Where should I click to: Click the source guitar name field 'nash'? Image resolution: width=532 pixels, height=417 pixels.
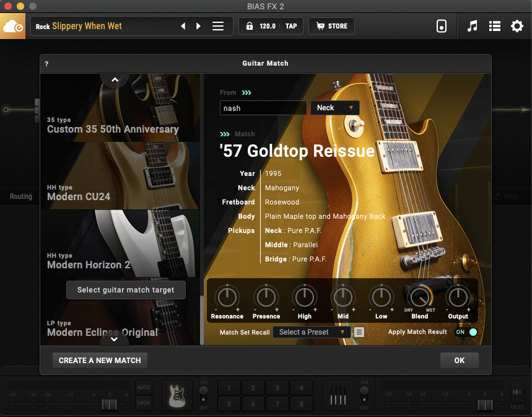263,108
